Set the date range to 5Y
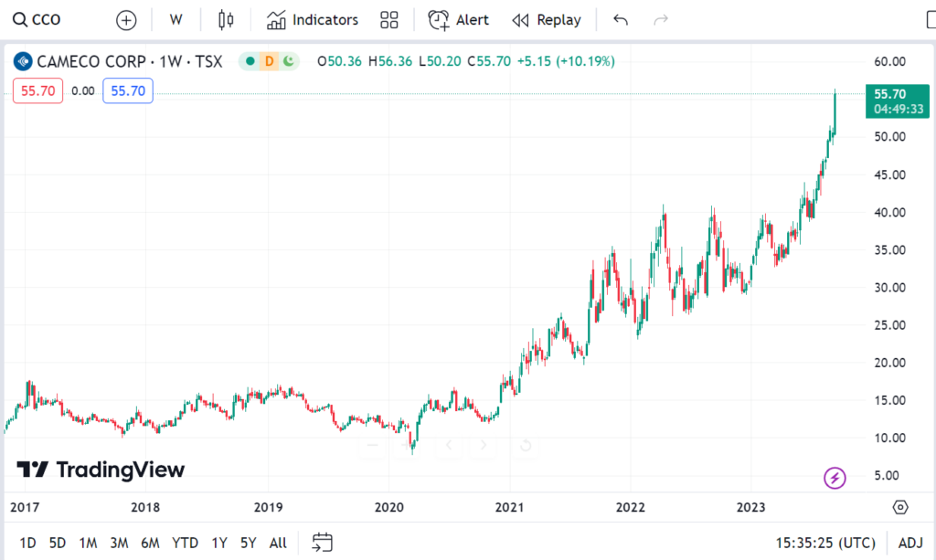The height and width of the screenshot is (560, 936). [x=249, y=543]
